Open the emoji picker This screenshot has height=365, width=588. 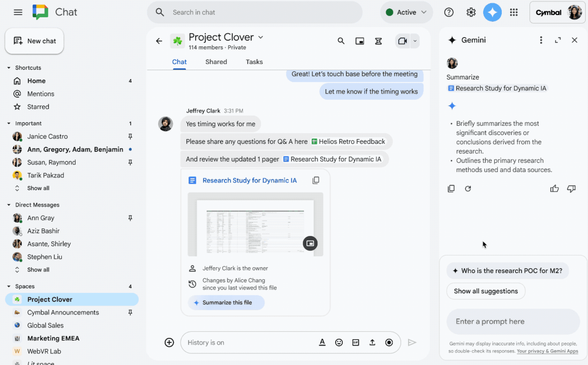click(x=339, y=342)
